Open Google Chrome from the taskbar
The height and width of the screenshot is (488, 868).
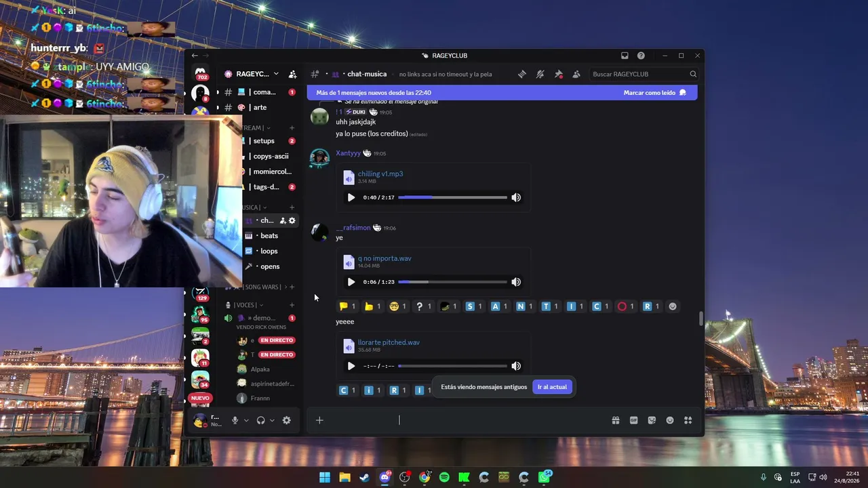pyautogui.click(x=425, y=477)
